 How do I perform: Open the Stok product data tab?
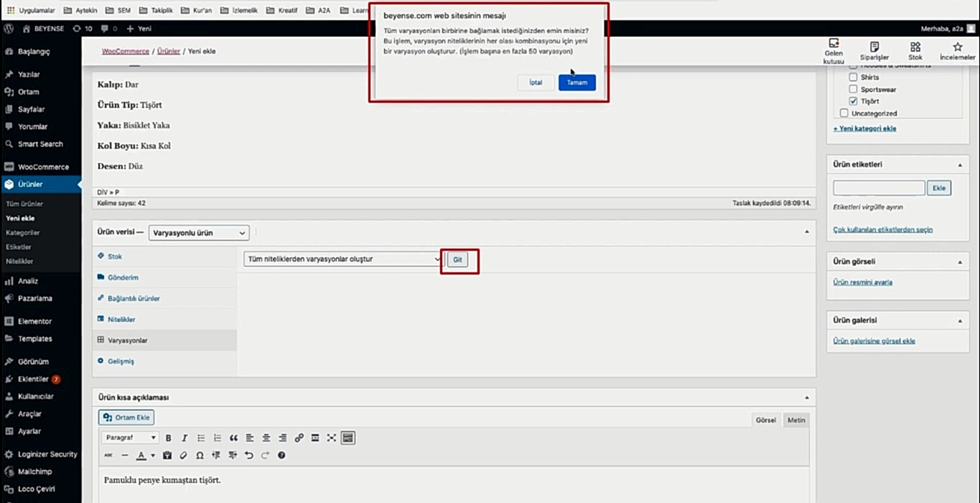point(164,257)
